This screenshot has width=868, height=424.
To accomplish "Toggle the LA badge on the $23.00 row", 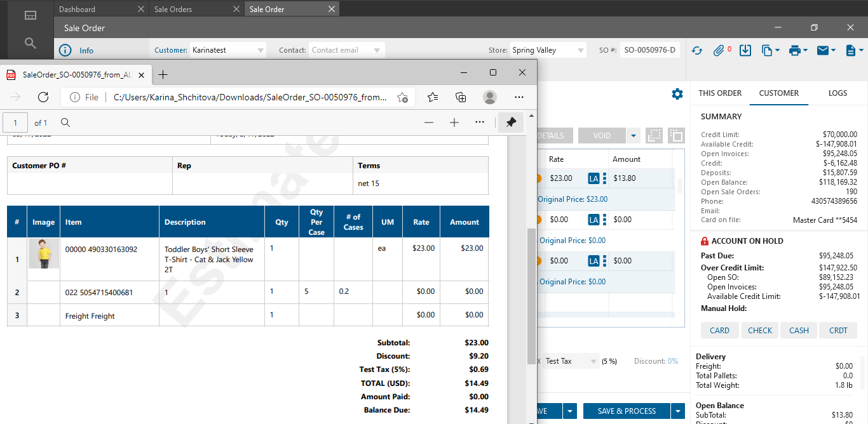I will tap(593, 178).
